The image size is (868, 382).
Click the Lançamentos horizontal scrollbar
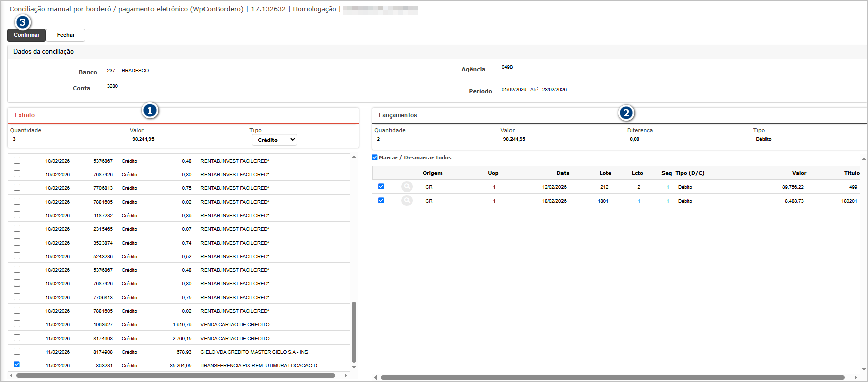(x=612, y=377)
